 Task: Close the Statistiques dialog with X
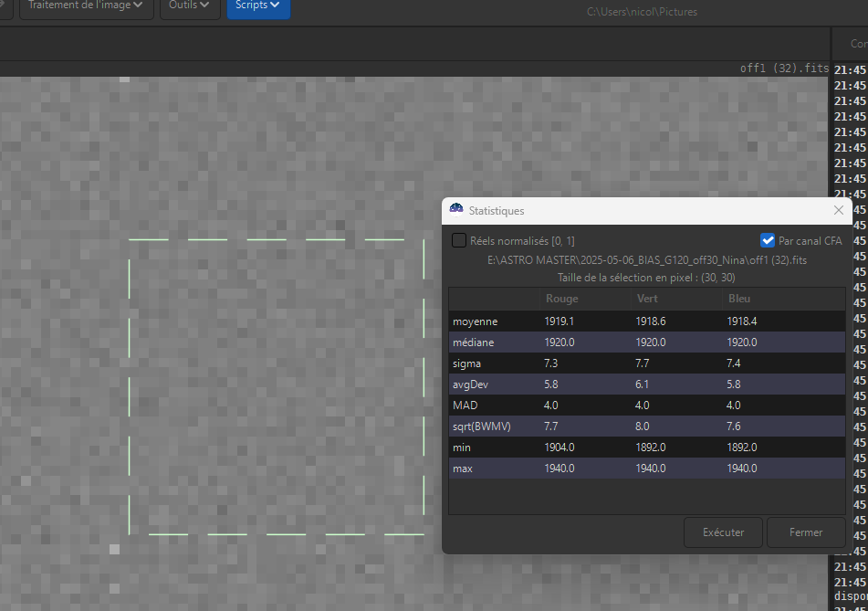coord(839,210)
